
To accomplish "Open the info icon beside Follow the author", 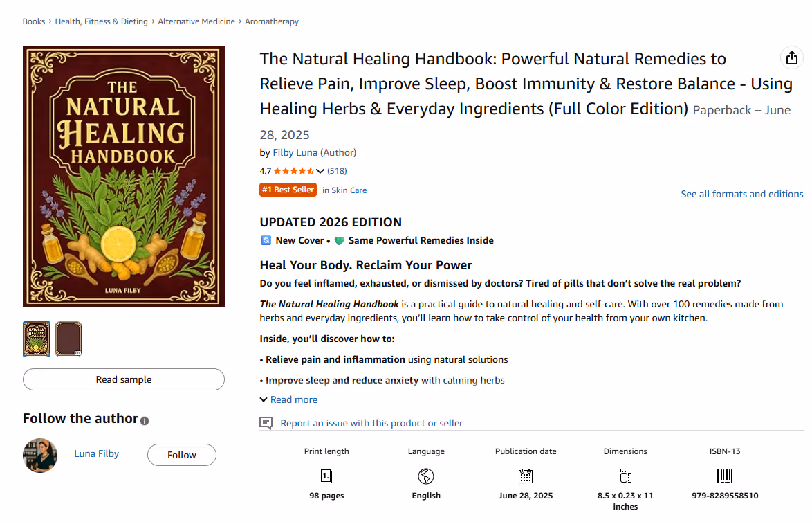I will point(144,420).
